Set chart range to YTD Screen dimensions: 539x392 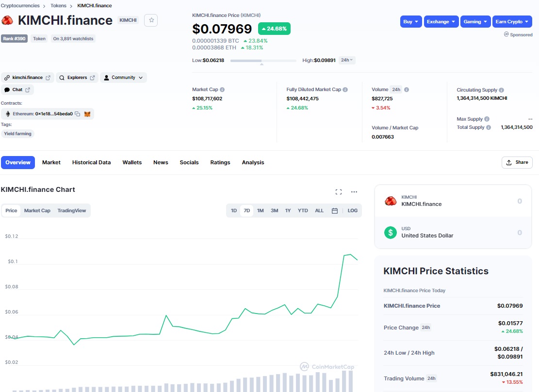coord(303,211)
